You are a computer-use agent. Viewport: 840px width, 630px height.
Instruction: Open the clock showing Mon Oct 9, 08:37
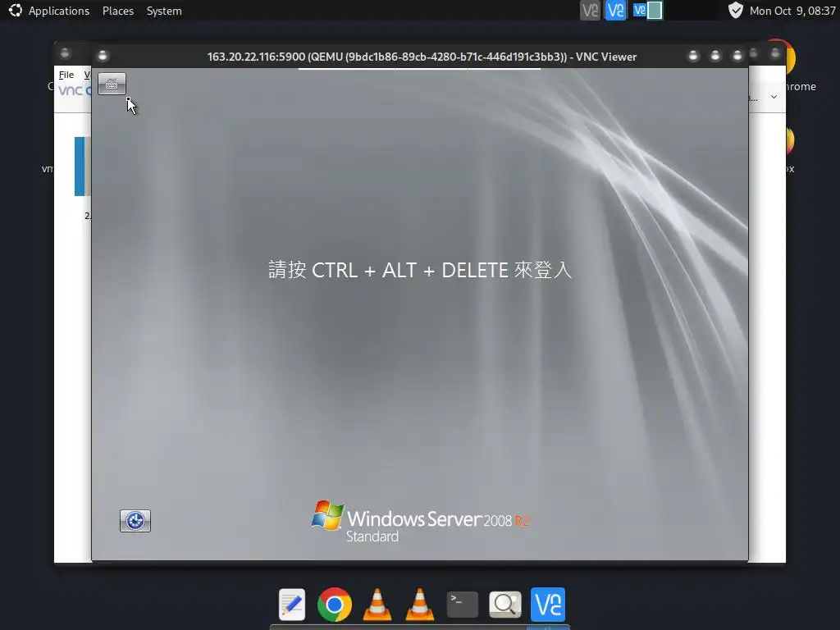coord(792,11)
